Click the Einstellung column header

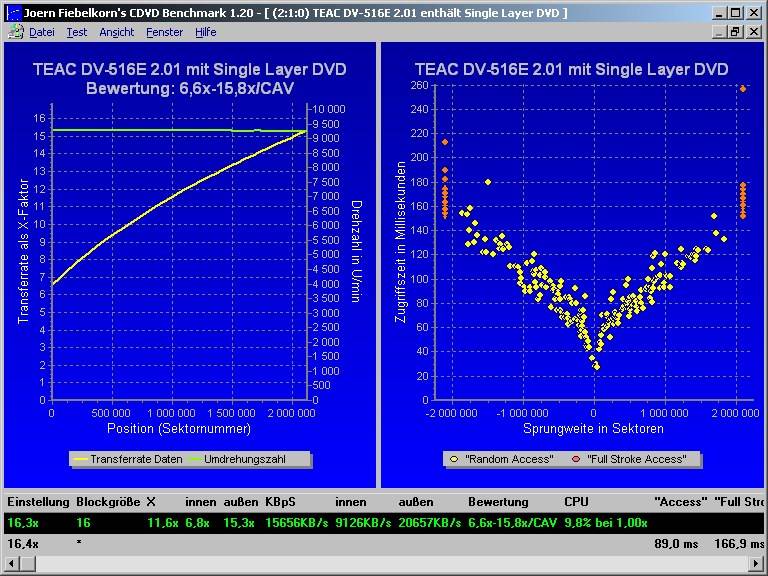tap(38, 502)
